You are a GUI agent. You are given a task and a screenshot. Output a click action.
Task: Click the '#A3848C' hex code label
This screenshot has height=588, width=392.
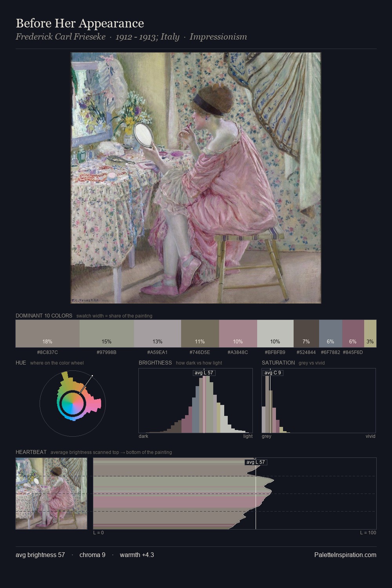(238, 352)
